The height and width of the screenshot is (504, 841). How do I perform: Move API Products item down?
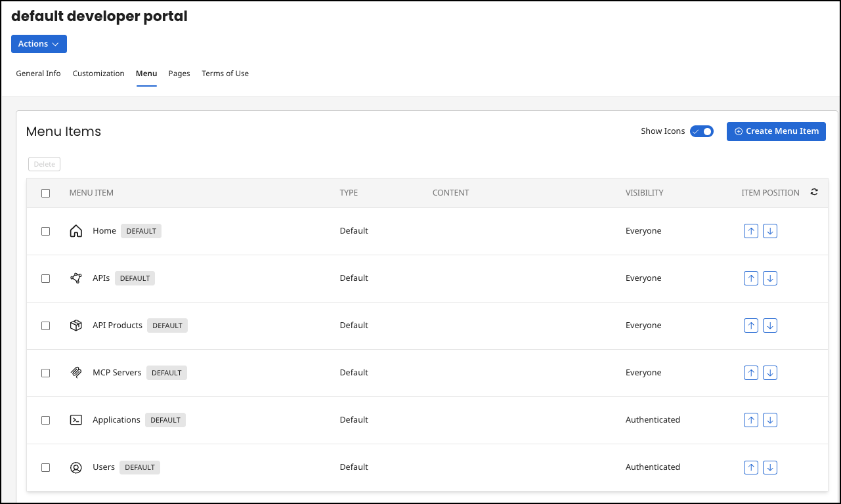(x=770, y=325)
